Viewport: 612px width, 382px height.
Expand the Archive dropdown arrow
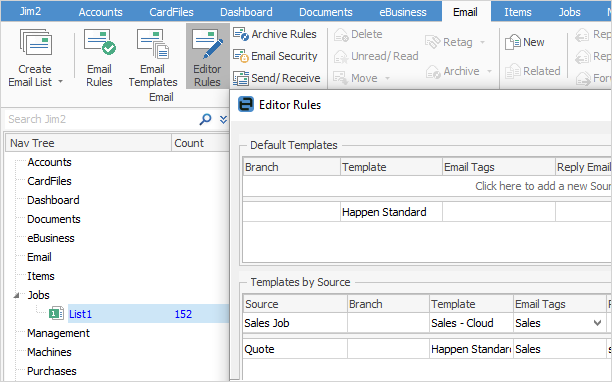click(x=489, y=71)
